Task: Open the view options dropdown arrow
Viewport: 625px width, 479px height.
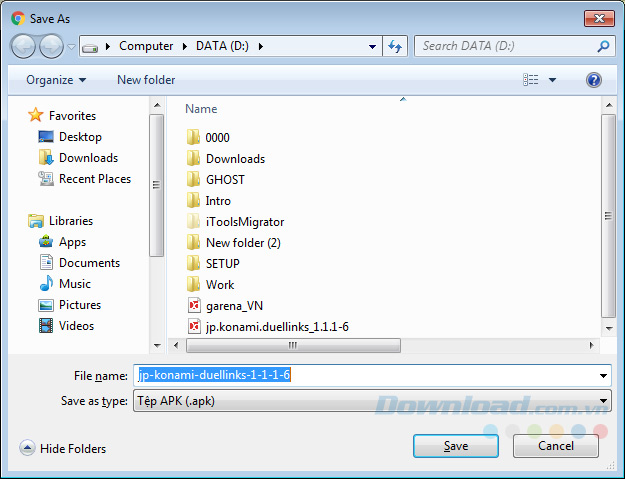Action: click(552, 80)
